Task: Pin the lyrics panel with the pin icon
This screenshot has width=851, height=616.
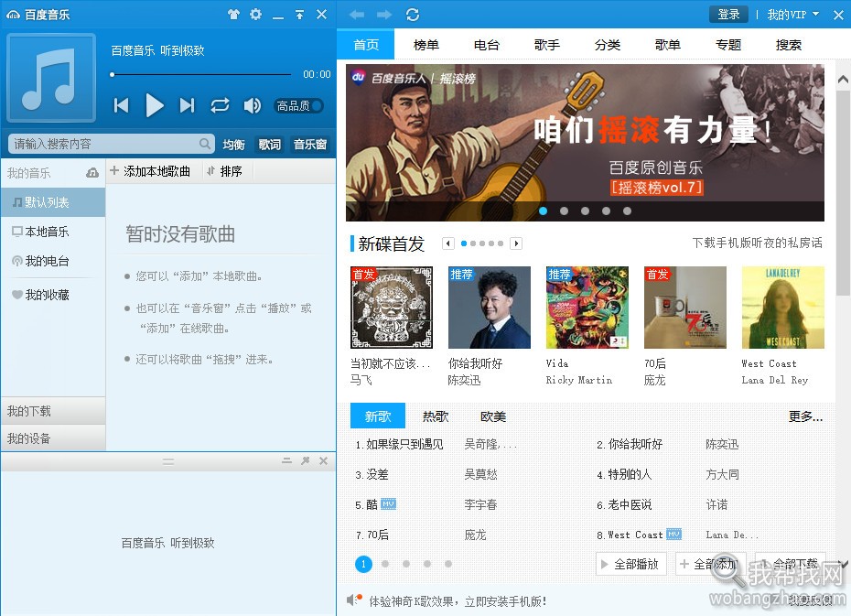Action: click(306, 460)
